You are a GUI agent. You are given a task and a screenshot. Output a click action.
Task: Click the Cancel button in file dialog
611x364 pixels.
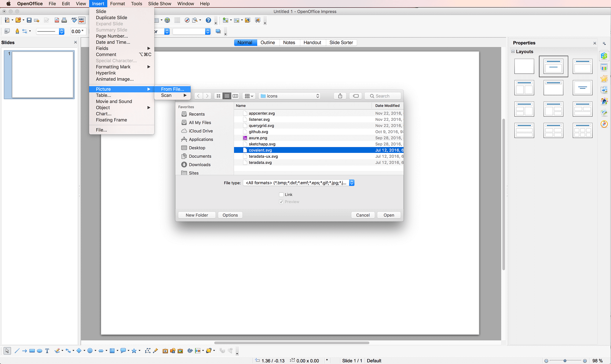coord(363,215)
